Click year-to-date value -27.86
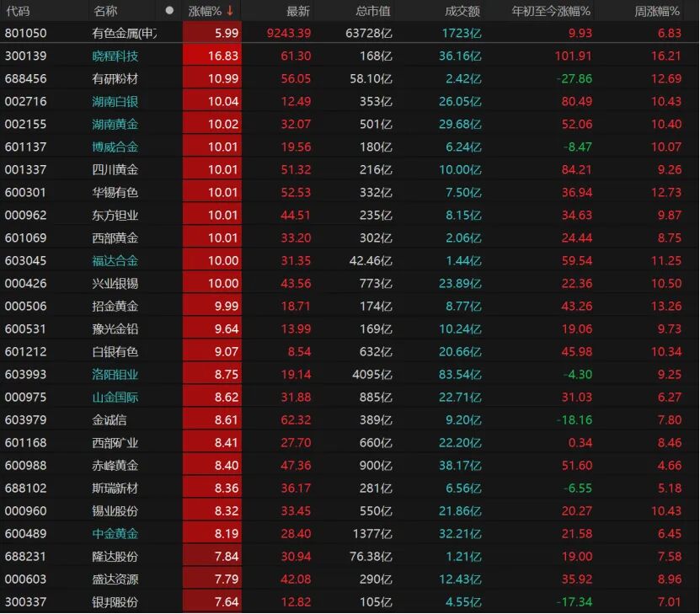The width and height of the screenshot is (700, 614). pyautogui.click(x=574, y=79)
